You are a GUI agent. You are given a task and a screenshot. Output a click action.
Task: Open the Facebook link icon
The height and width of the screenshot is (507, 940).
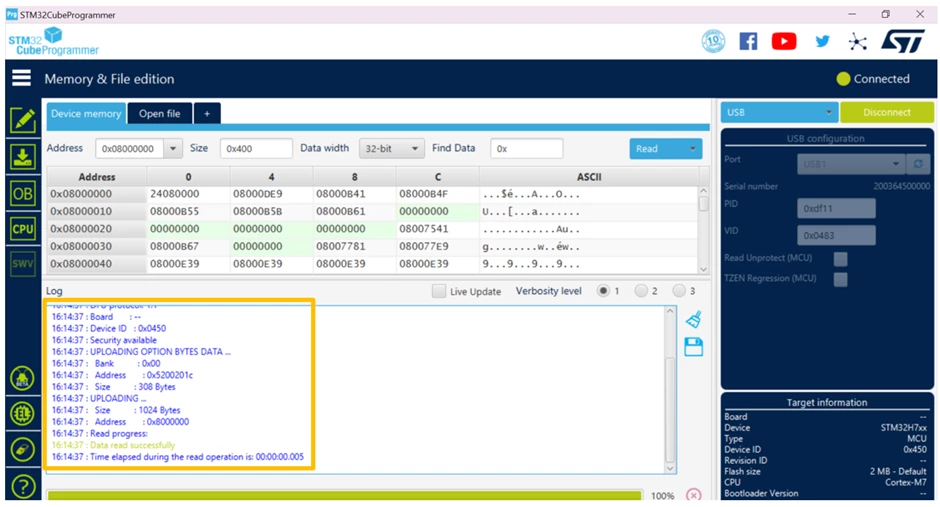tap(748, 41)
